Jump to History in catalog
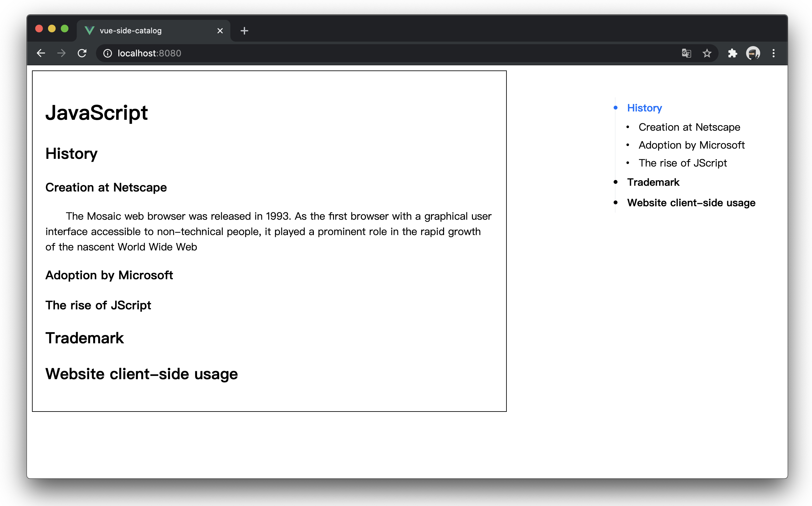The height and width of the screenshot is (506, 812). 644,108
